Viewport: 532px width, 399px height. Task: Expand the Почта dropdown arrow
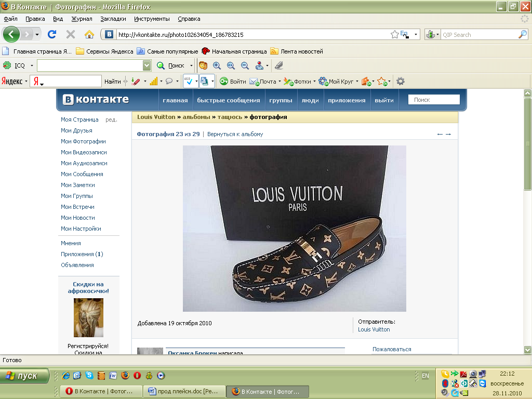point(280,82)
